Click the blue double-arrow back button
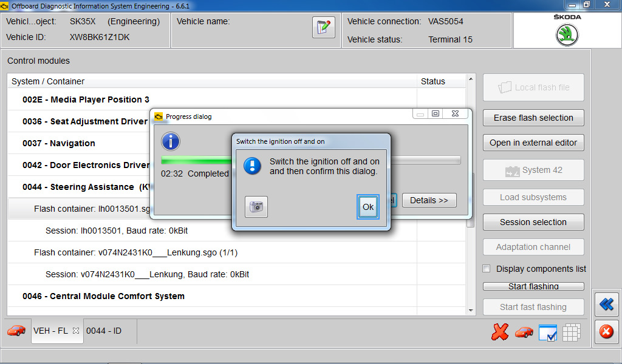The height and width of the screenshot is (364, 622). (607, 304)
